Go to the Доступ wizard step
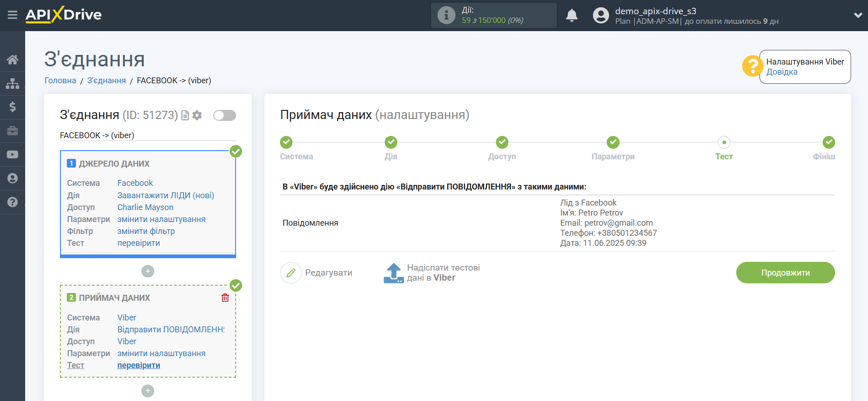This screenshot has width=868, height=401. click(x=502, y=142)
